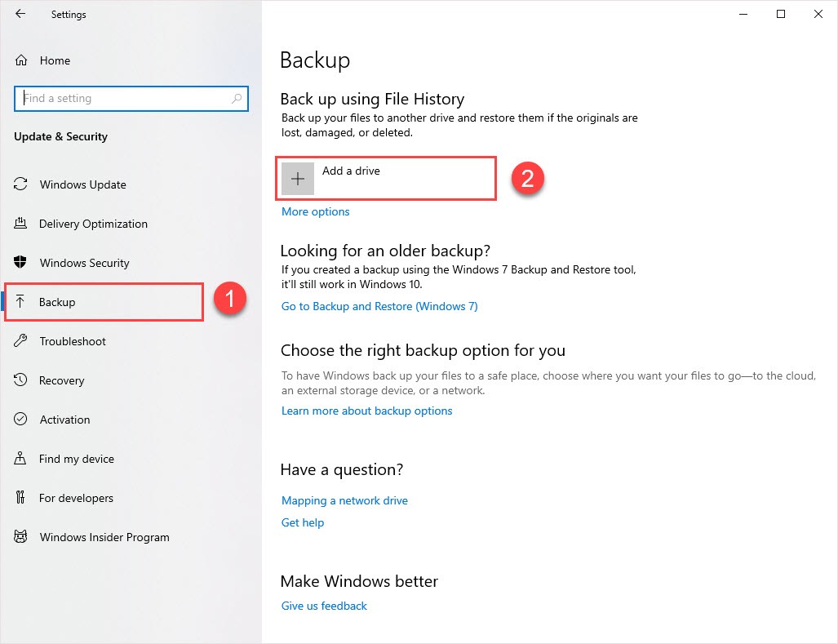838x644 pixels.
Task: Click the Have a question? heading
Action: (x=342, y=470)
